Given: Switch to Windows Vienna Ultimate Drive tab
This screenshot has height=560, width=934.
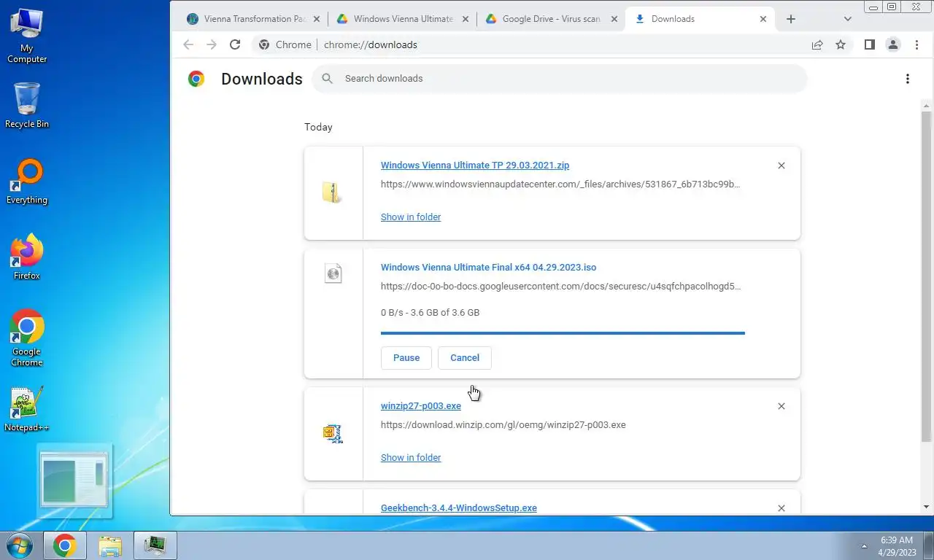Looking at the screenshot, I should tap(403, 19).
